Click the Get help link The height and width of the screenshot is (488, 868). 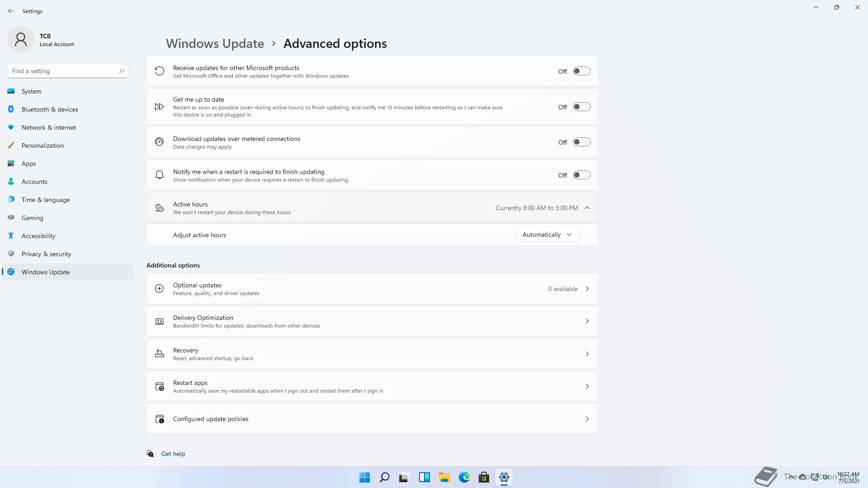(173, 454)
